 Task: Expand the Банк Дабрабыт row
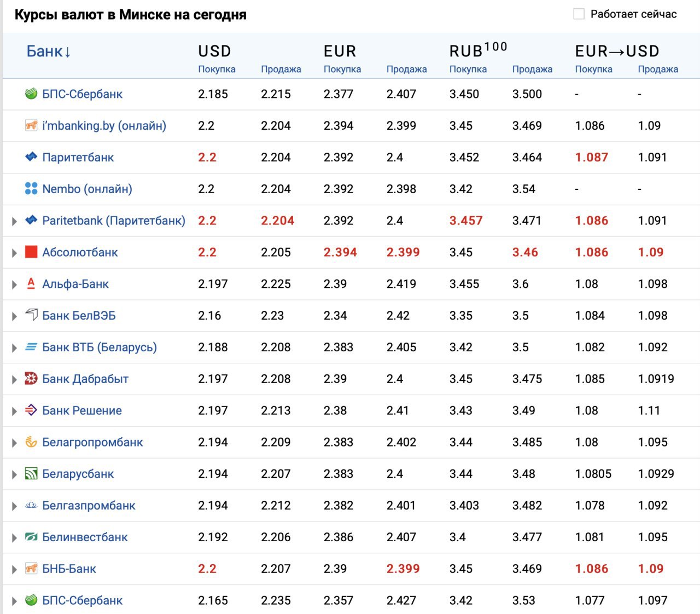15,380
